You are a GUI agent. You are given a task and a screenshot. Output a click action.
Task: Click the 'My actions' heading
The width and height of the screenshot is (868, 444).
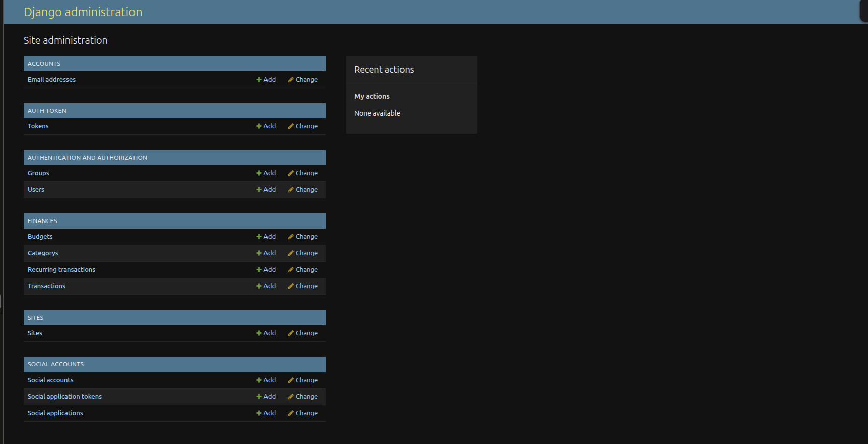click(x=372, y=96)
